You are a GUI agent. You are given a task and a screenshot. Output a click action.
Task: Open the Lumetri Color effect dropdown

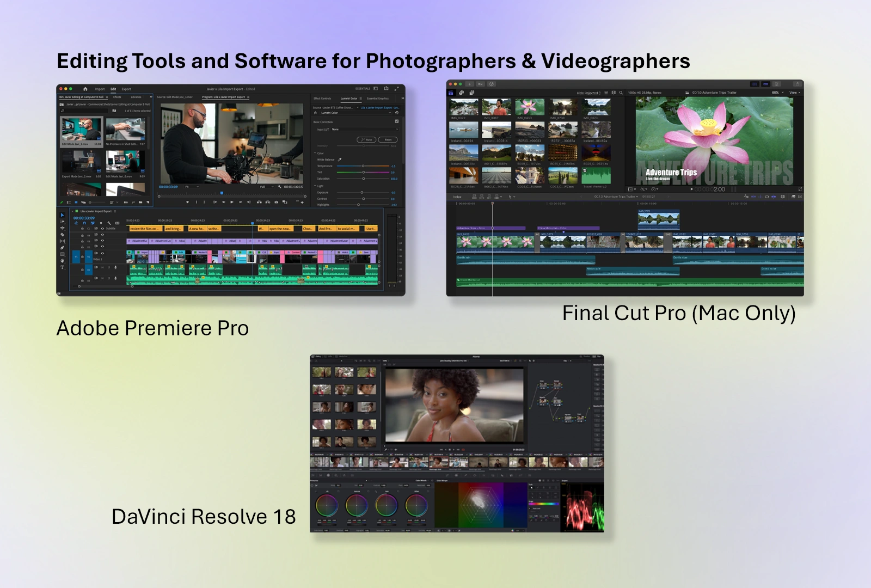(356, 113)
